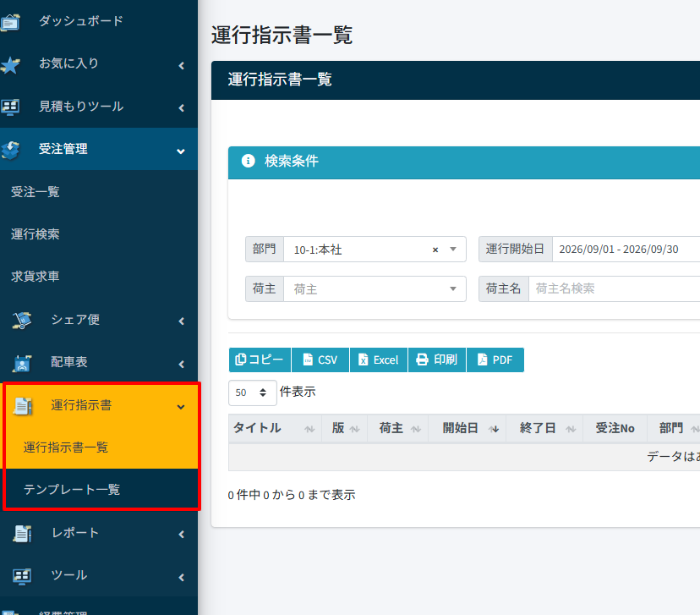Image resolution: width=700 pixels, height=615 pixels.
Task: Click the Dashboard monitor icon in sidebar
Action: 10,22
